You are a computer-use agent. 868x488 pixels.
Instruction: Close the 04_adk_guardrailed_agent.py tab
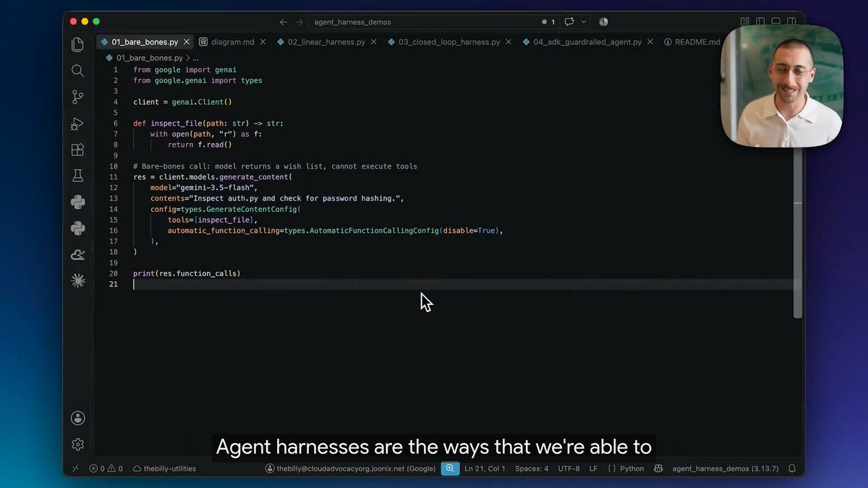(650, 42)
